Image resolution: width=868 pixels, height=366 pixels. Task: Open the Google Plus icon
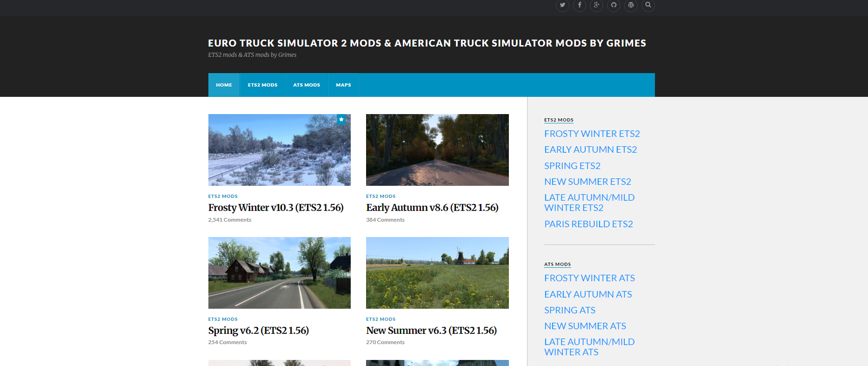pos(597,5)
